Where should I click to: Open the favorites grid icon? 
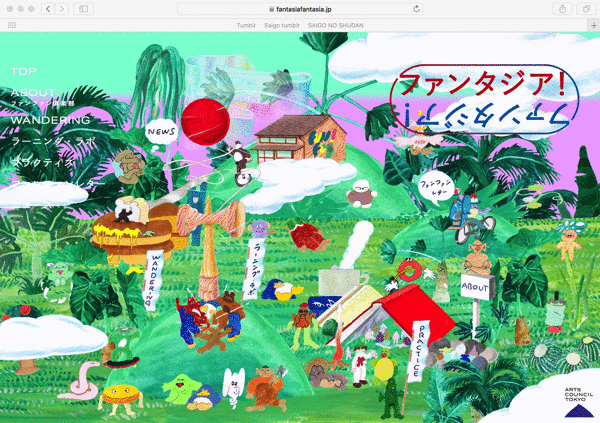(12, 25)
